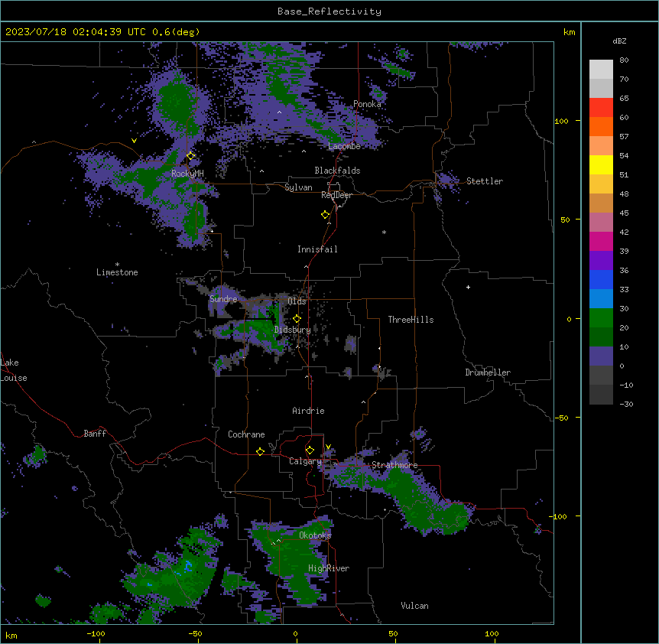
Task: Click the Airdrie label
Action: click(308, 411)
